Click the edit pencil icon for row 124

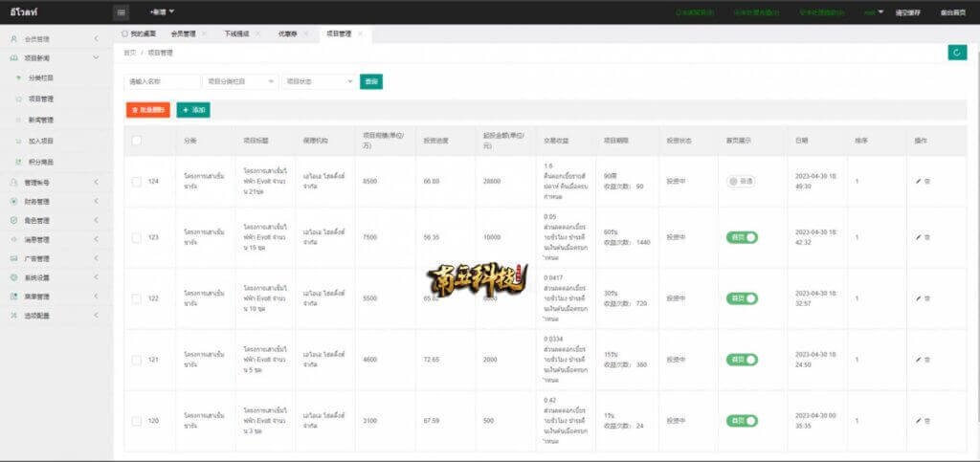coord(918,181)
